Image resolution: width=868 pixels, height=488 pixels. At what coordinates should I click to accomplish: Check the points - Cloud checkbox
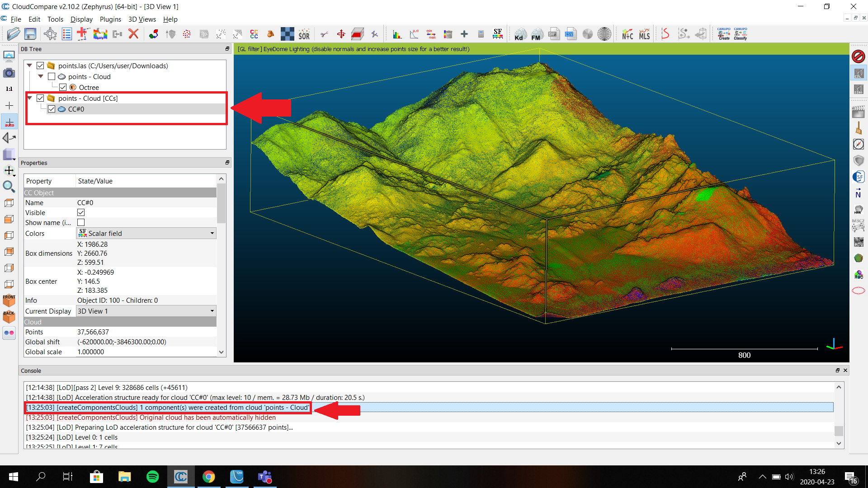pos(51,76)
